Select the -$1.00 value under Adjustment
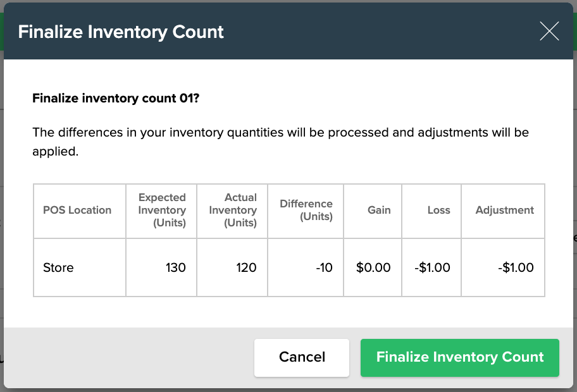This screenshot has height=392, width=577. tap(516, 267)
